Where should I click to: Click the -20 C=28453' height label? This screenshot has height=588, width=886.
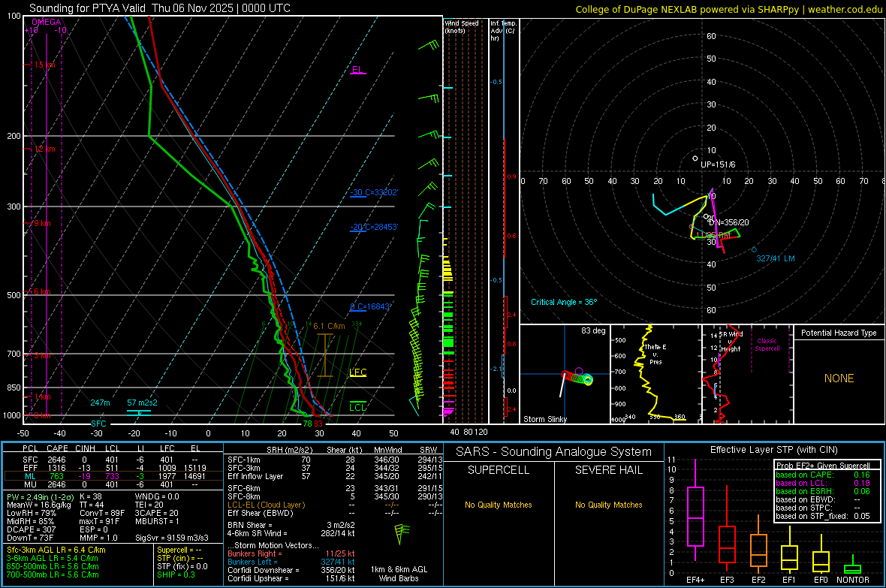(x=374, y=228)
